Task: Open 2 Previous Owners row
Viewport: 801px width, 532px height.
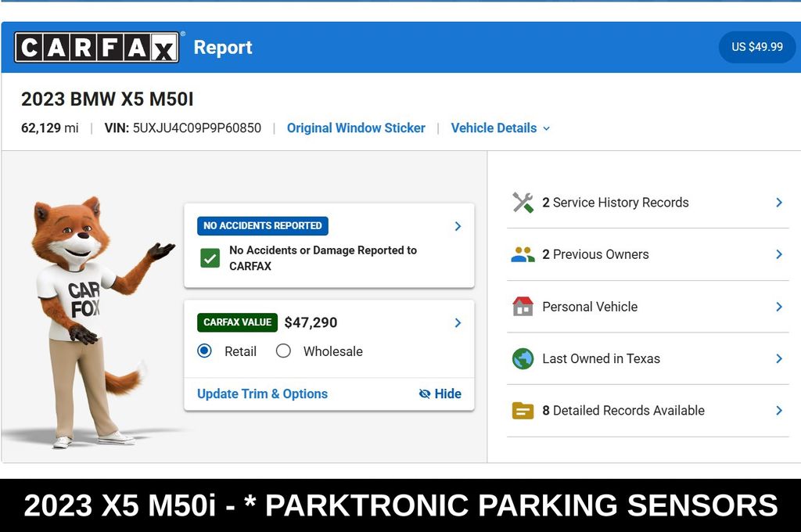Action: (x=648, y=254)
